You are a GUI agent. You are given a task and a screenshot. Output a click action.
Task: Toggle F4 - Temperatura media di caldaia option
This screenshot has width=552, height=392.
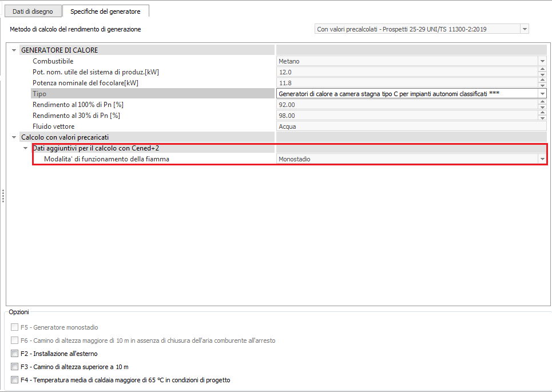14,380
